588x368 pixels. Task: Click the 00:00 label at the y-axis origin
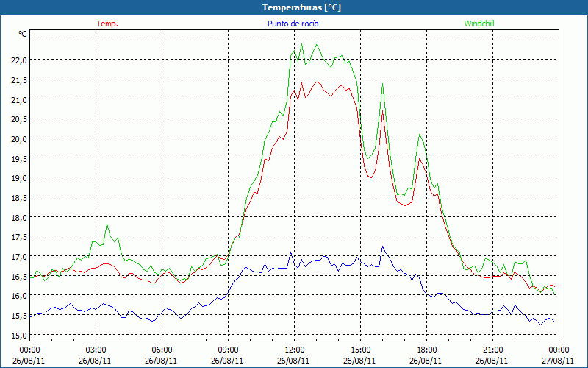(30, 350)
